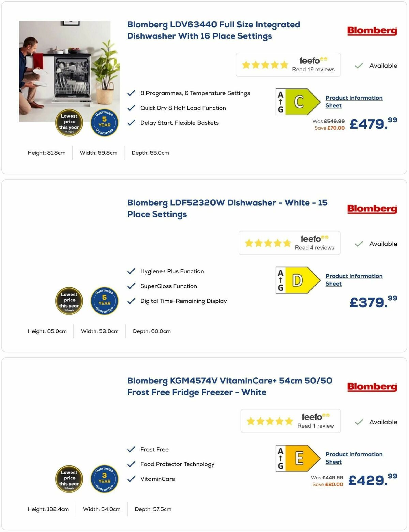The width and height of the screenshot is (409, 532).
Task: Open the Blomberg KGM4574V fridge freezer product title
Action: 229,386
